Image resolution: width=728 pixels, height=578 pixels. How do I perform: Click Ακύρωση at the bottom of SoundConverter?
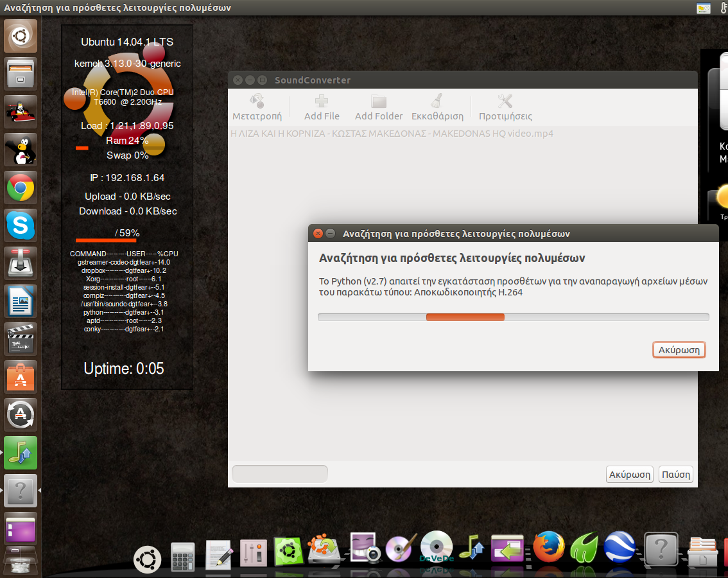629,475
